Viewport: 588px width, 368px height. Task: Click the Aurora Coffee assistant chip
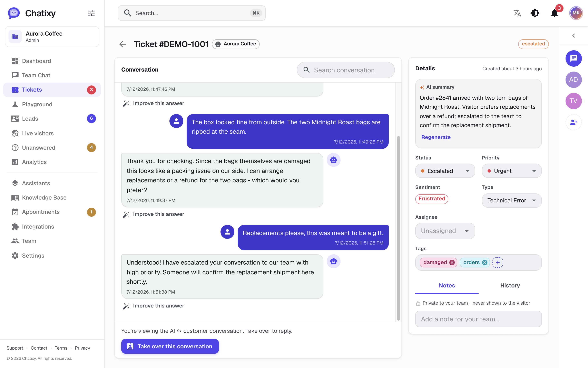click(236, 44)
